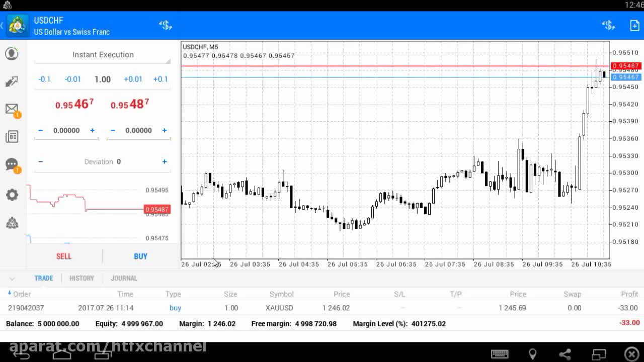
Task: Tap the blue bid price label on chart axis
Action: (625, 77)
